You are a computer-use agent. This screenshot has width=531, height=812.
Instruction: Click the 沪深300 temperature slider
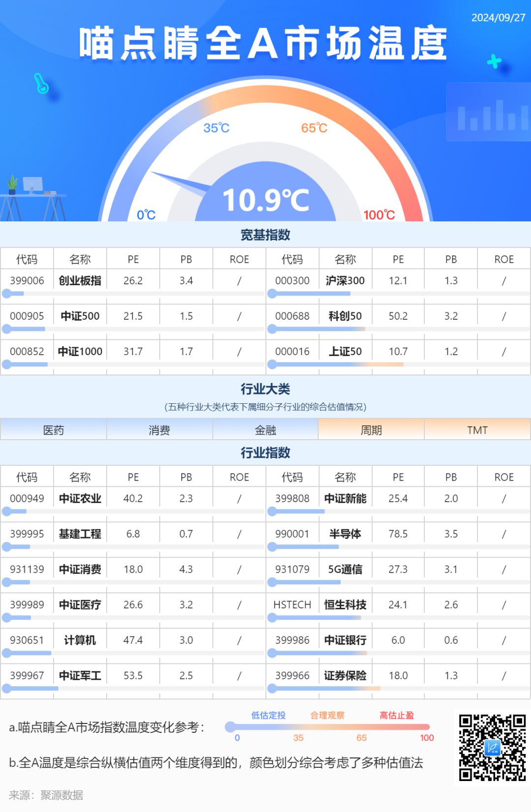pyautogui.click(x=398, y=294)
